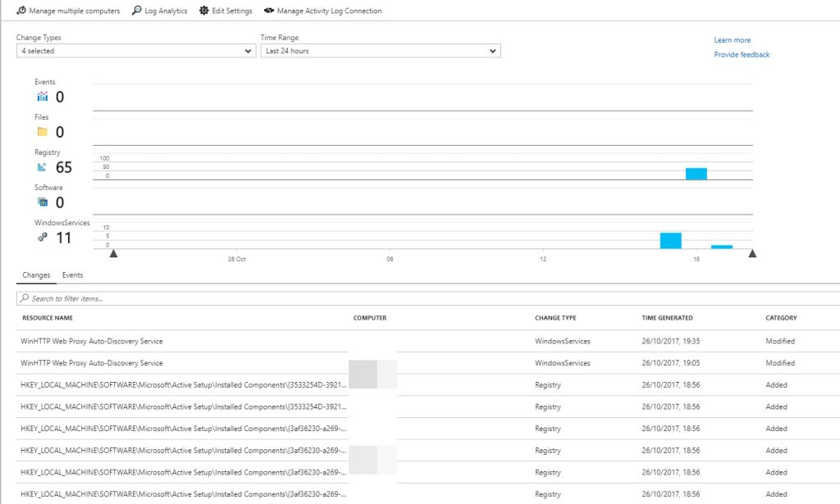Image resolution: width=840 pixels, height=504 pixels.
Task: Select the Changes tab
Action: click(35, 275)
